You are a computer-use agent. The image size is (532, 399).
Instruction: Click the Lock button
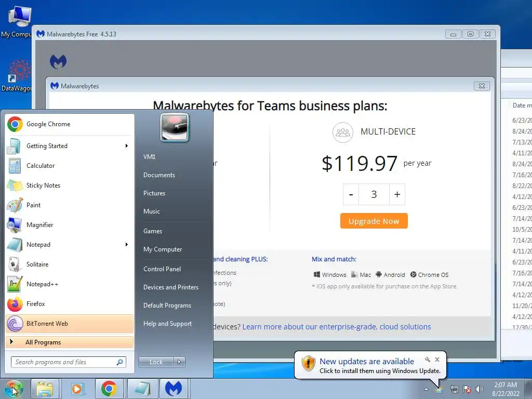[156, 362]
